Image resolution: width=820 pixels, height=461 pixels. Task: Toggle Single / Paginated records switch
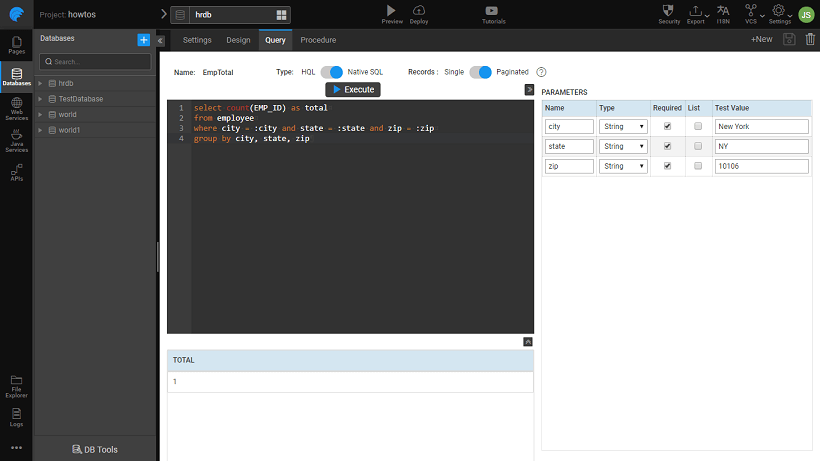(x=481, y=72)
